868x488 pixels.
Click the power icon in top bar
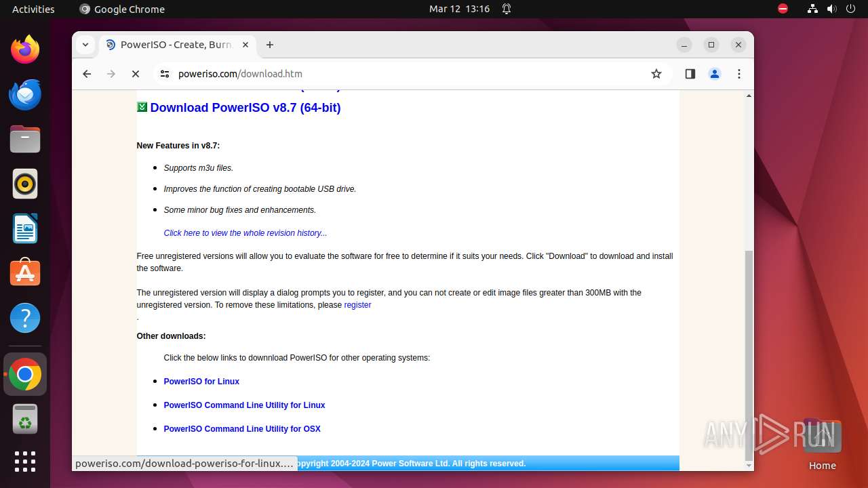pyautogui.click(x=850, y=9)
